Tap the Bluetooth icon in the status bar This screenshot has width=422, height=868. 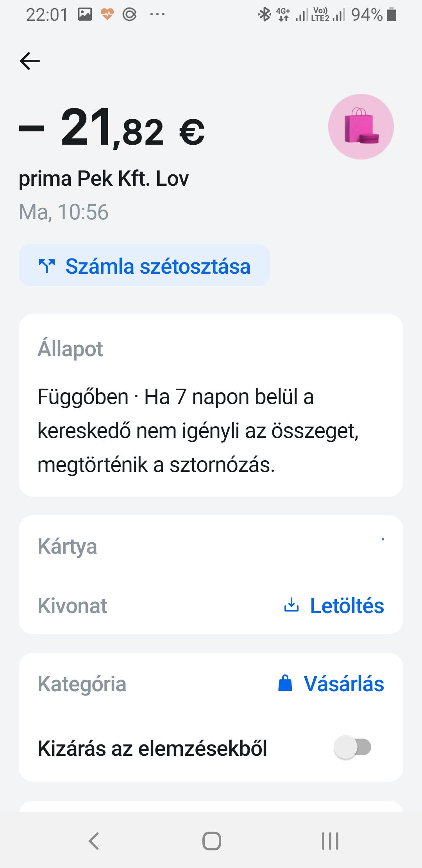265,14
